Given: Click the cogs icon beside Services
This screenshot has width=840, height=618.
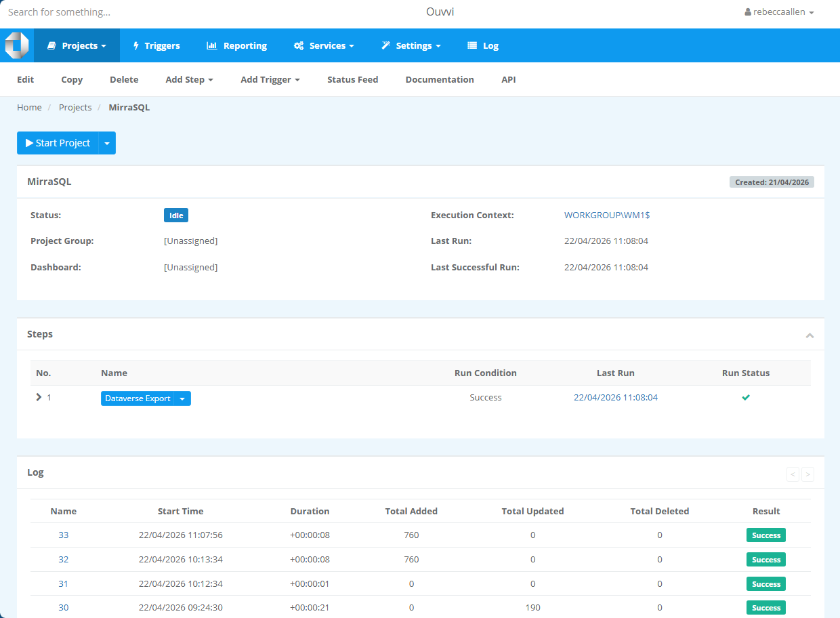Looking at the screenshot, I should click(297, 45).
